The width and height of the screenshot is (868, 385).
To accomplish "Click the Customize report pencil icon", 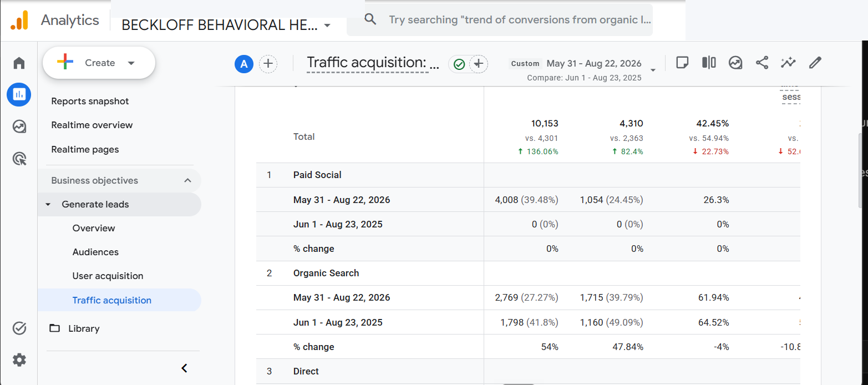I will 815,63.
